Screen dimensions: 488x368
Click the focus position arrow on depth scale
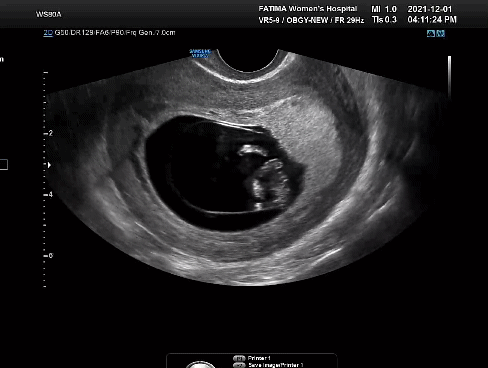point(49,165)
